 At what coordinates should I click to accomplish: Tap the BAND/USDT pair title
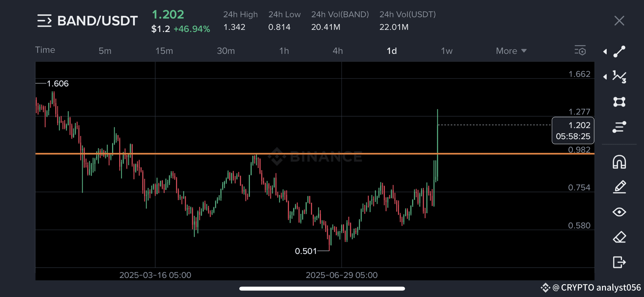click(x=97, y=21)
